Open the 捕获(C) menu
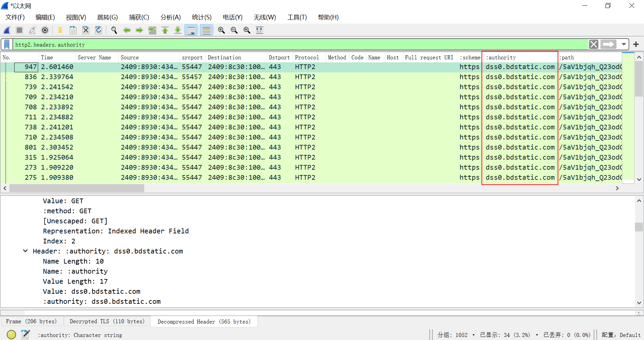Viewport: 644px width, 340px height. (x=139, y=17)
